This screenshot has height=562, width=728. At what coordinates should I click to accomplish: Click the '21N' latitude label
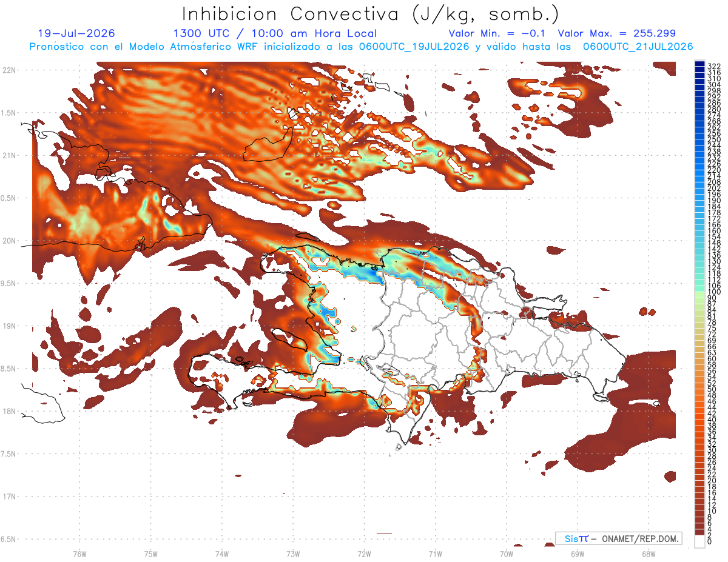8,156
